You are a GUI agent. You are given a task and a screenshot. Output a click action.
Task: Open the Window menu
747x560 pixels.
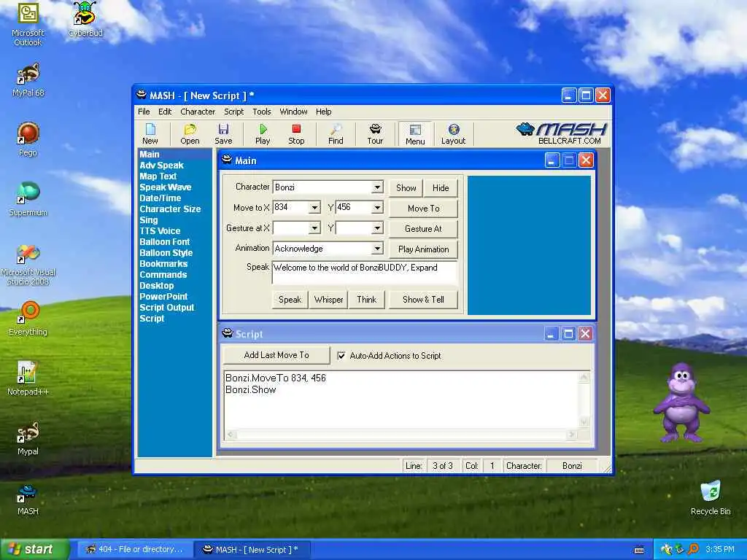(293, 112)
